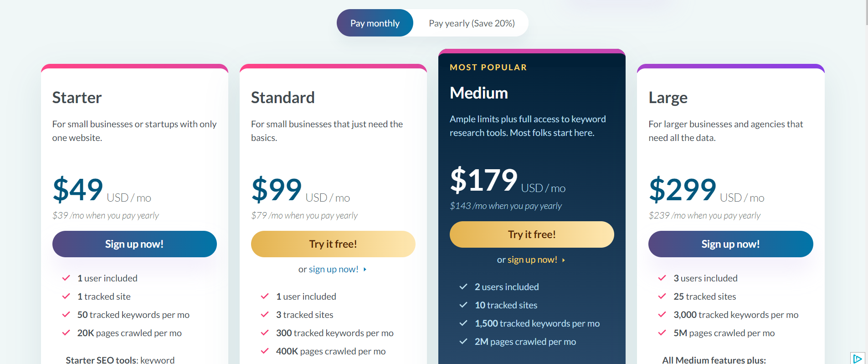Click Sign up now on the Large plan
This screenshot has width=868, height=364.
(x=730, y=244)
